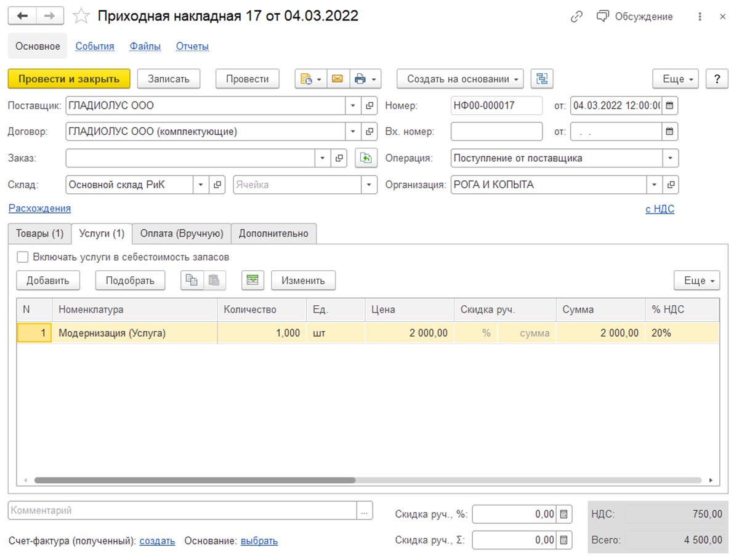This screenshot has width=739, height=560.
Task: Click the horizontal scrollbar of services table
Action: coord(195,480)
